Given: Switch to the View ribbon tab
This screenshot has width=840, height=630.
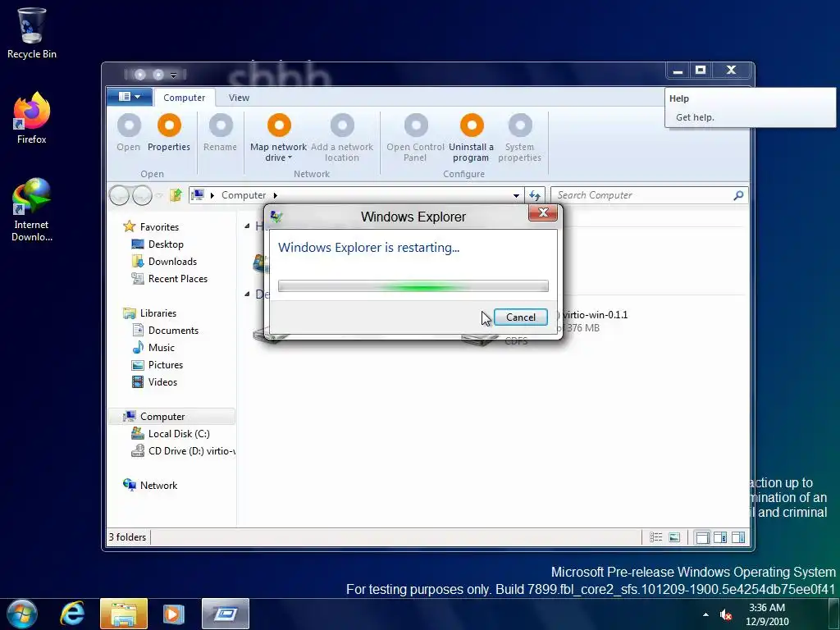Looking at the screenshot, I should click(239, 98).
